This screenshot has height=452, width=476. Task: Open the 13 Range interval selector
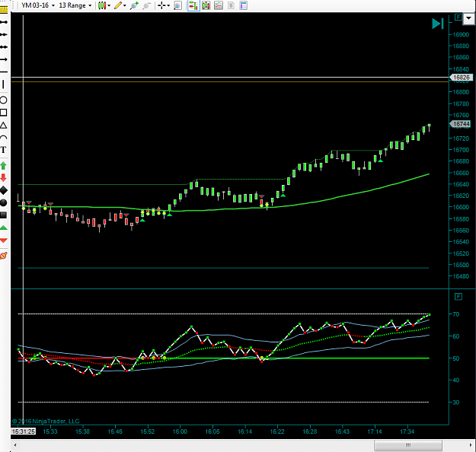pos(75,5)
